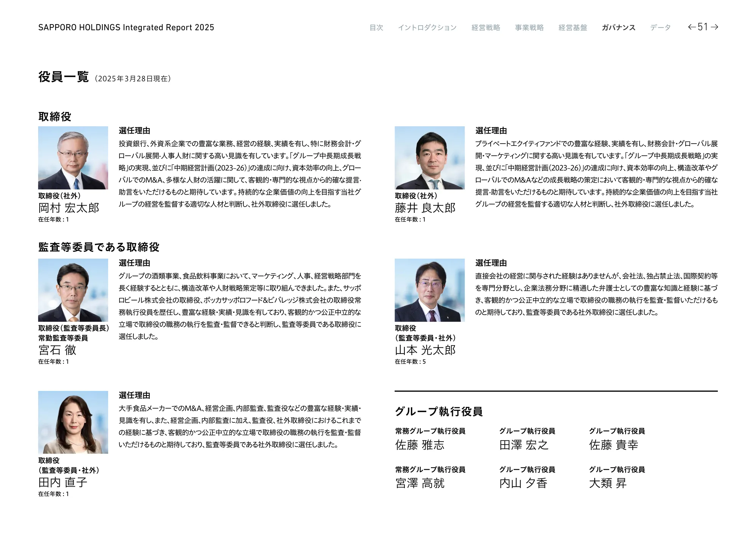The image size is (756, 535).
Task: Click the name 佐藤 雅志
Action: (x=420, y=445)
